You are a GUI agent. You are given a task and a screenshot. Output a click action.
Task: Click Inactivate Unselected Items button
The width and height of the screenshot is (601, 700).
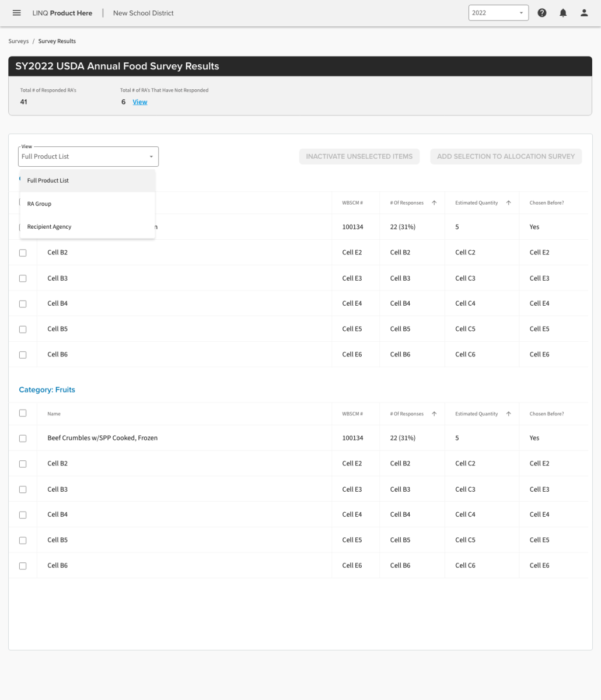359,156
